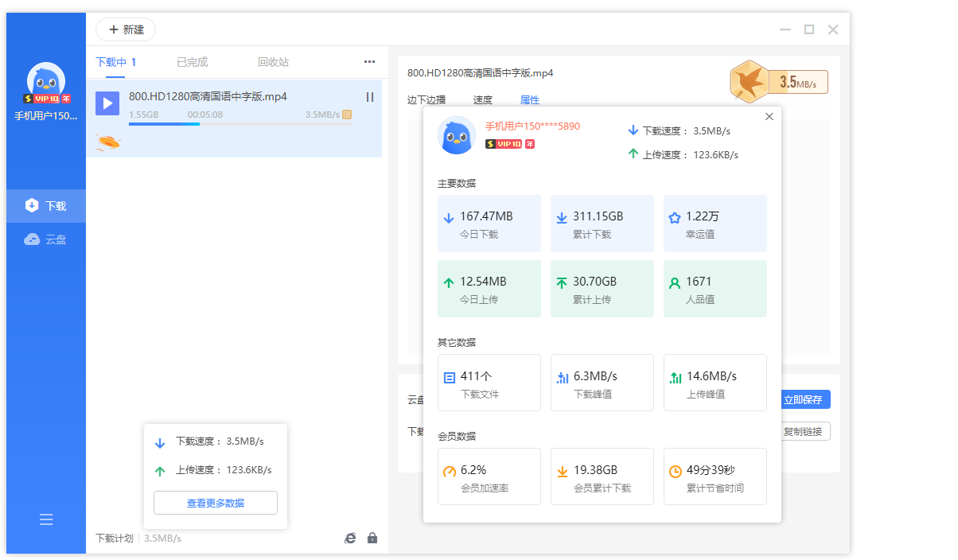The height and width of the screenshot is (560, 958).
Task: Open the 下载计划 option in the status bar
Action: pyautogui.click(x=115, y=539)
